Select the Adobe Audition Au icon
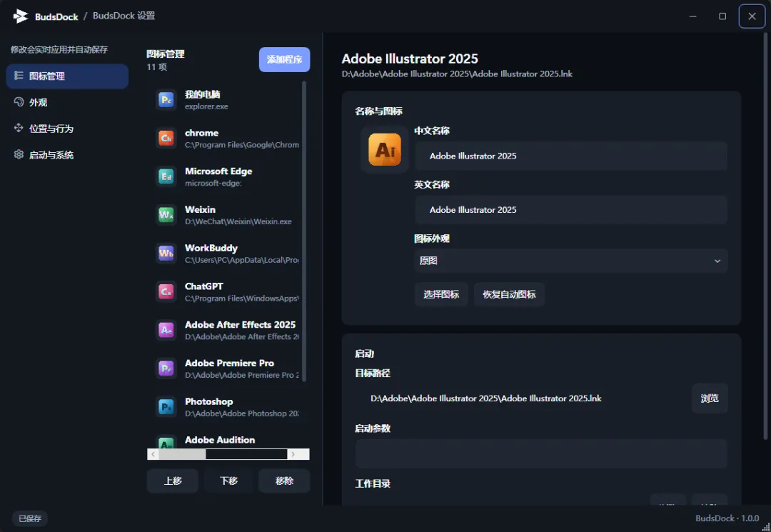771x532 pixels. click(166, 443)
